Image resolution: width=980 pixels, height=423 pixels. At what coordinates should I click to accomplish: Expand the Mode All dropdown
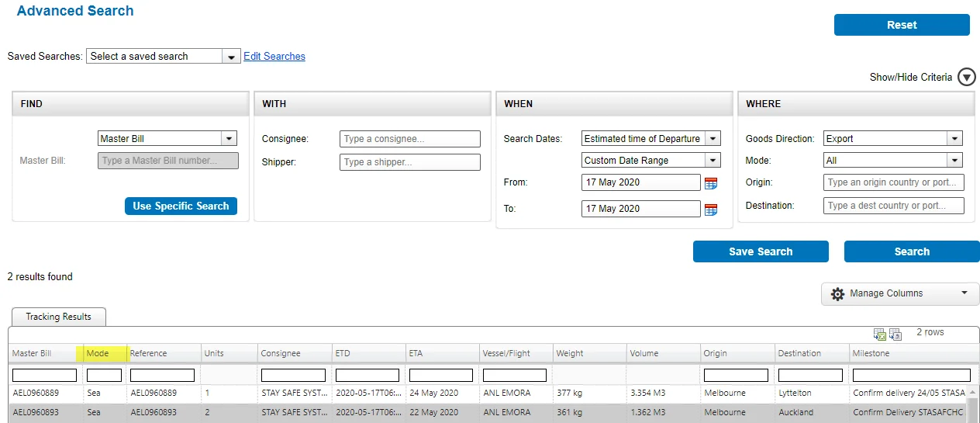pyautogui.click(x=893, y=161)
